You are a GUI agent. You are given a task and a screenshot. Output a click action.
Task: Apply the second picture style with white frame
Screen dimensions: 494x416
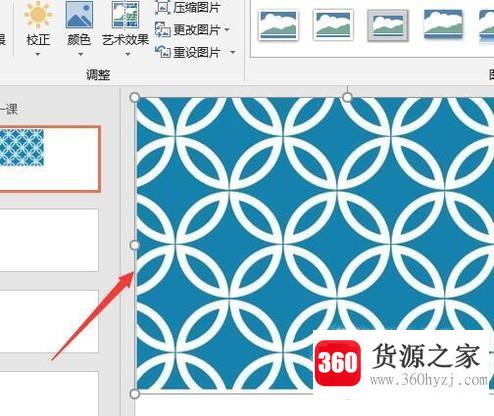[333, 25]
